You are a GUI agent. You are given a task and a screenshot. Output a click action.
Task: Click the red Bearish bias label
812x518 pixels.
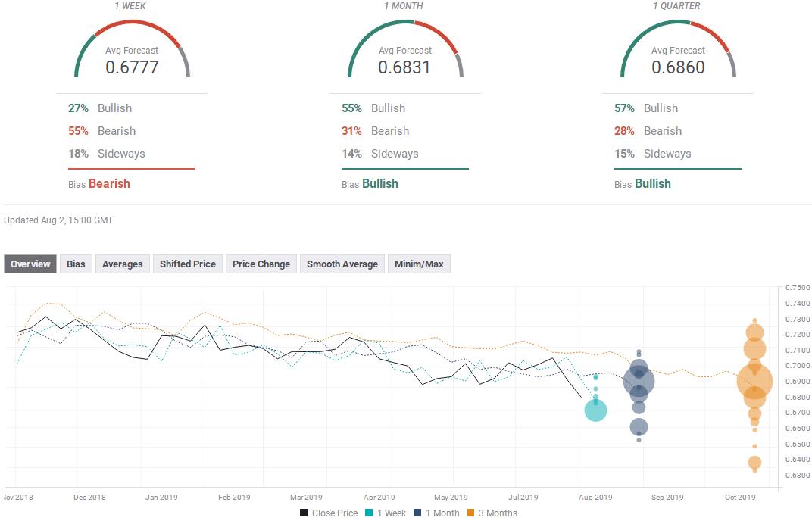(109, 183)
